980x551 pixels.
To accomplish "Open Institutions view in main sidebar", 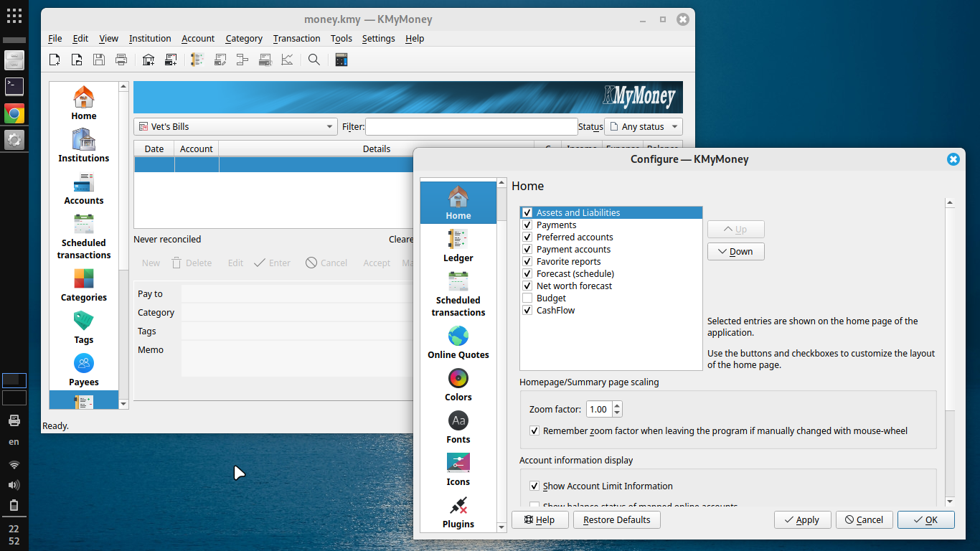I will click(84, 146).
